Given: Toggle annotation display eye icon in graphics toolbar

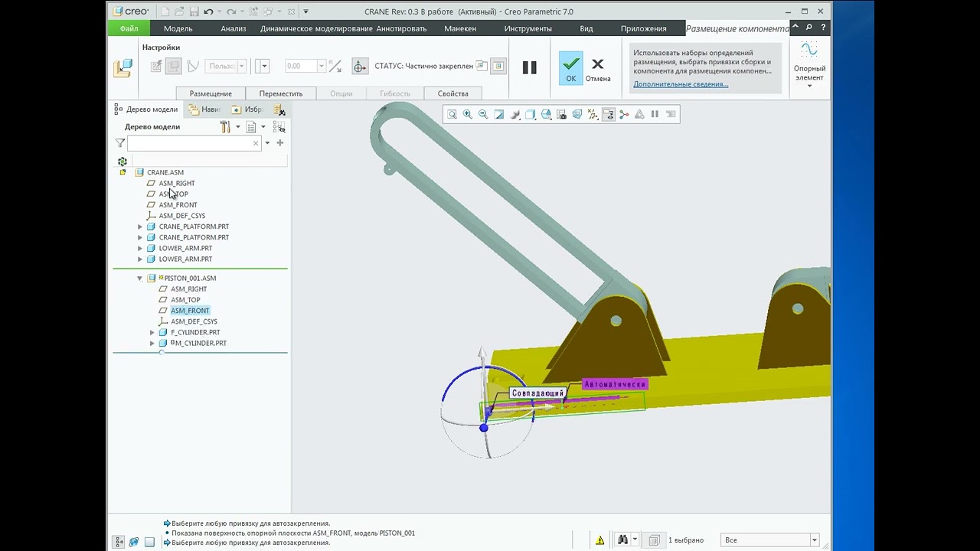Looking at the screenshot, I should coord(609,114).
